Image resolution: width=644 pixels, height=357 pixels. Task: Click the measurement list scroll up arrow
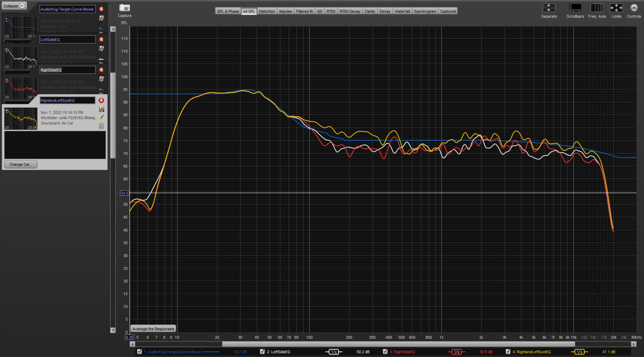[113, 29]
